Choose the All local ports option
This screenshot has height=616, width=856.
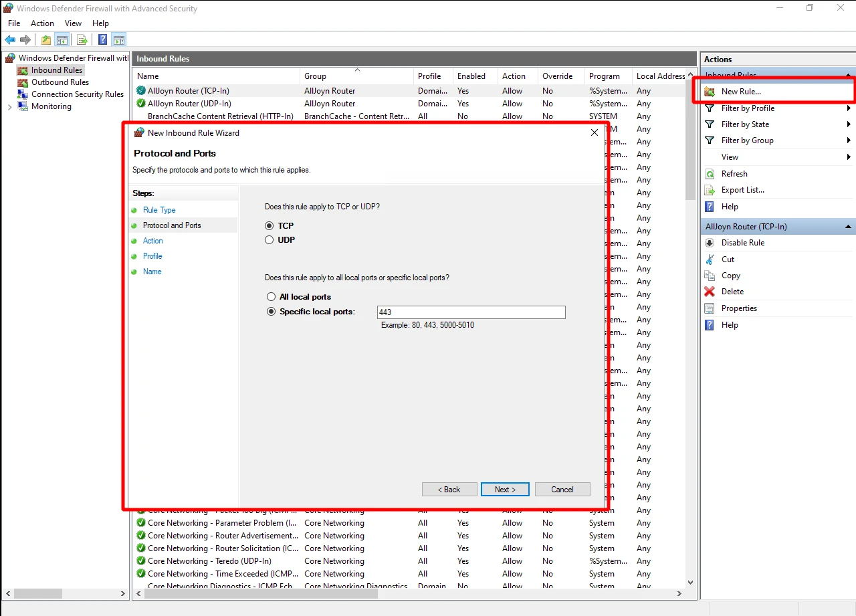pos(271,297)
